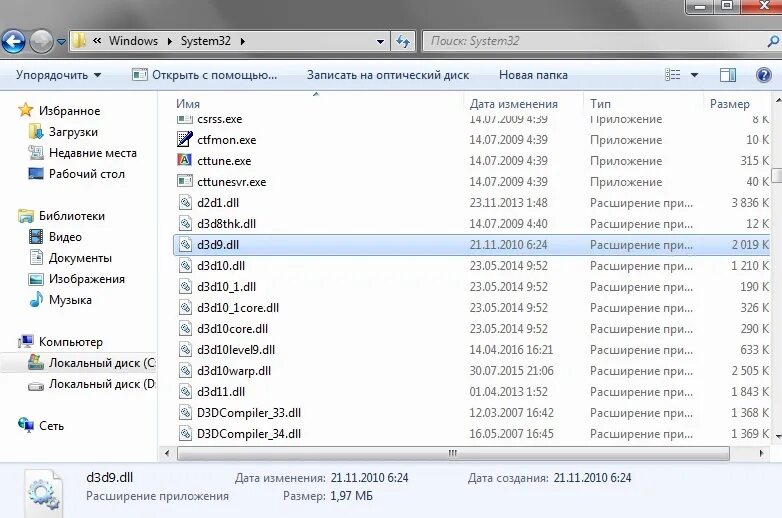This screenshot has width=782, height=518.
Task: Select file name d3d10warp.dll
Action: point(234,371)
